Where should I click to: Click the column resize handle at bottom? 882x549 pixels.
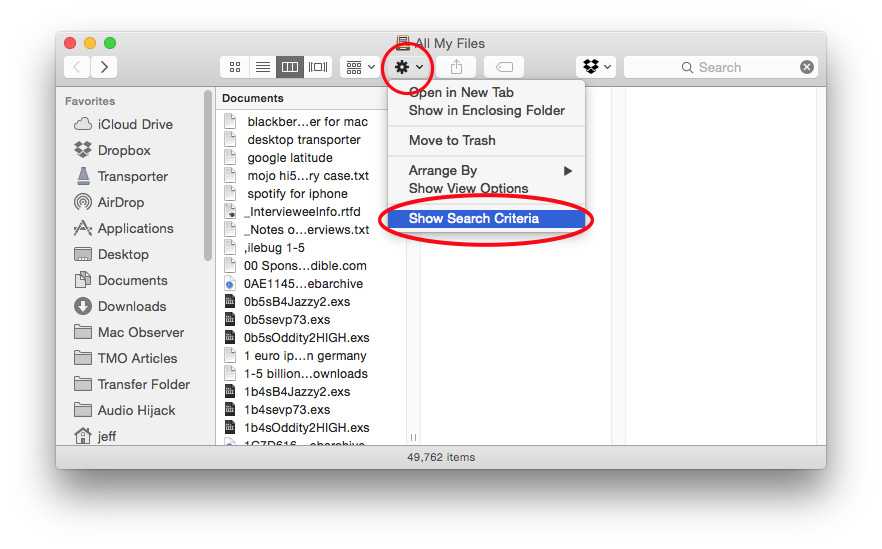[413, 437]
